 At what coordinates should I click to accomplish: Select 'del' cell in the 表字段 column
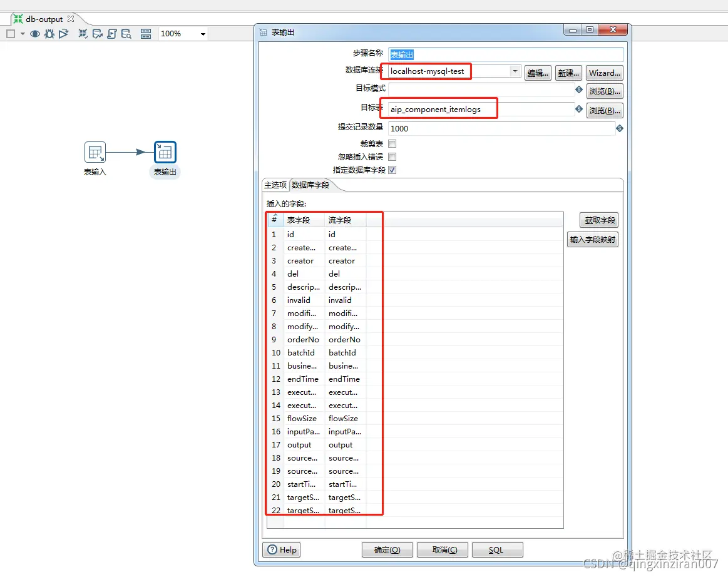[304, 274]
